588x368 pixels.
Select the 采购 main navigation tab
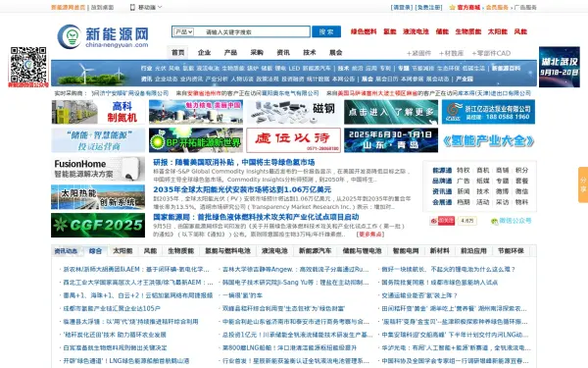point(257,53)
